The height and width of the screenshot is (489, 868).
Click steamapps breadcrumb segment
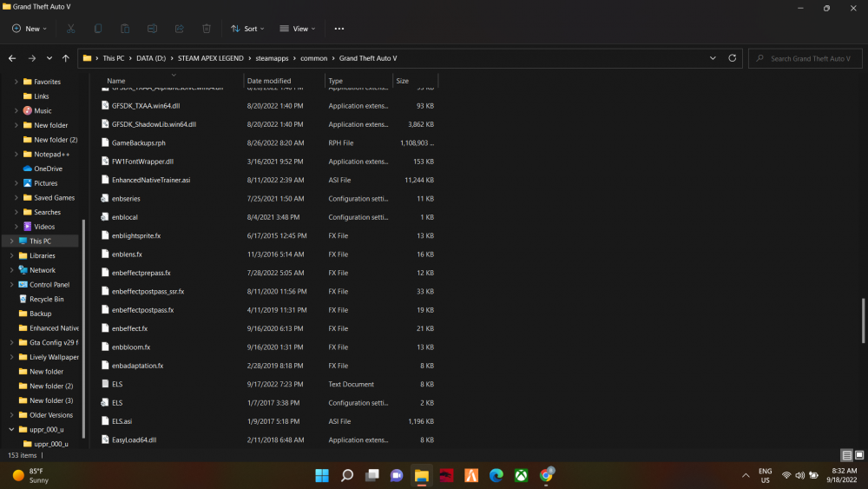pyautogui.click(x=272, y=58)
